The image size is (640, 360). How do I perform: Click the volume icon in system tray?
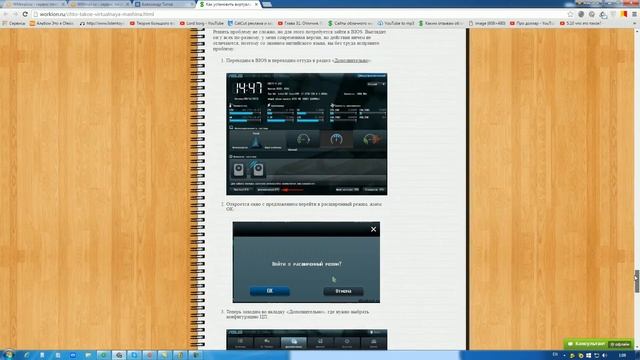tap(604, 356)
